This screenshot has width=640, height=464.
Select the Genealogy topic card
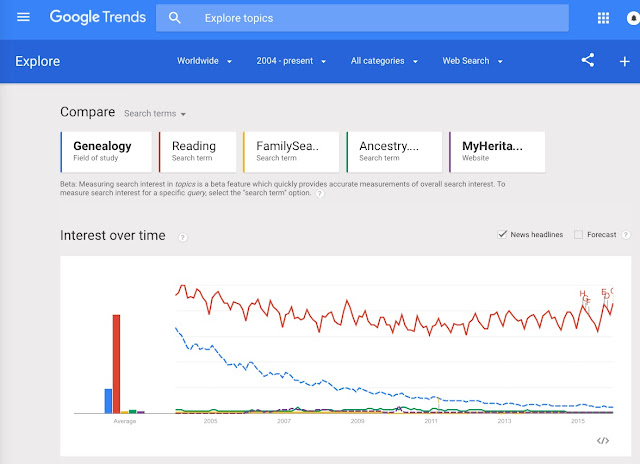[x=106, y=151]
